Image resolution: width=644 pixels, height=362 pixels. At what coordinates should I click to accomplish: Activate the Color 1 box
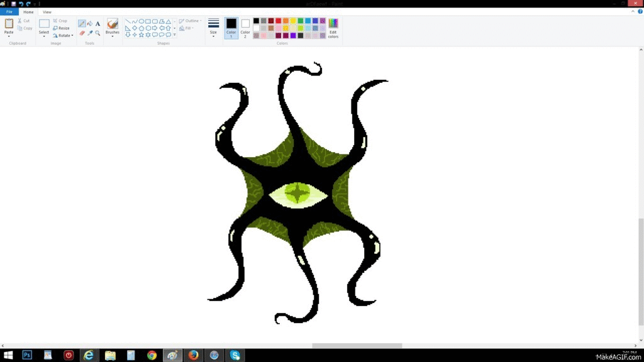(x=231, y=27)
